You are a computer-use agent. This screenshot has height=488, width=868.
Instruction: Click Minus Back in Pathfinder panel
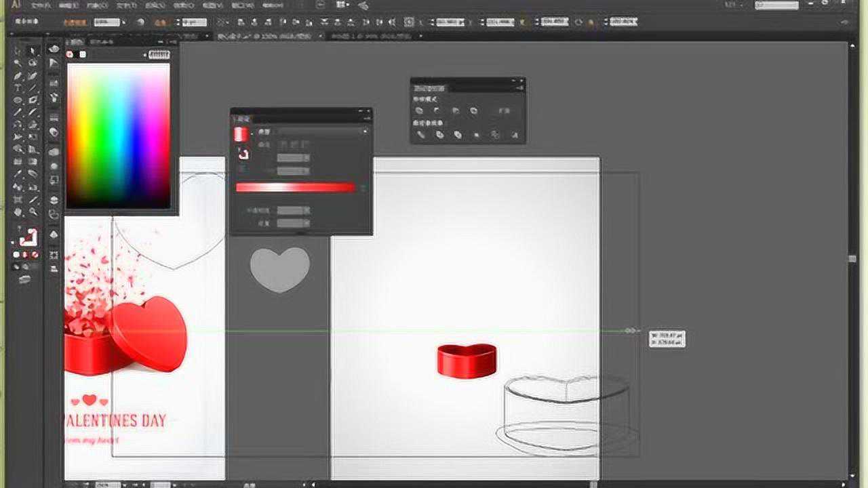point(515,134)
